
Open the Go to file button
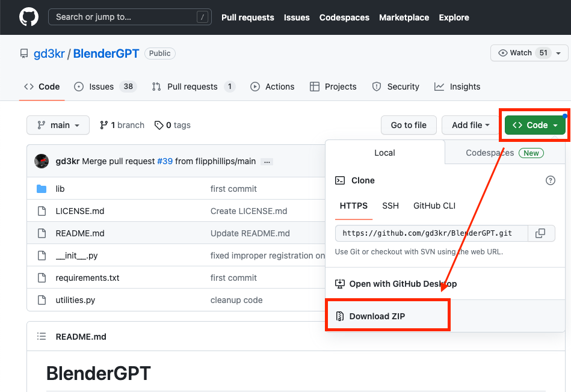409,125
